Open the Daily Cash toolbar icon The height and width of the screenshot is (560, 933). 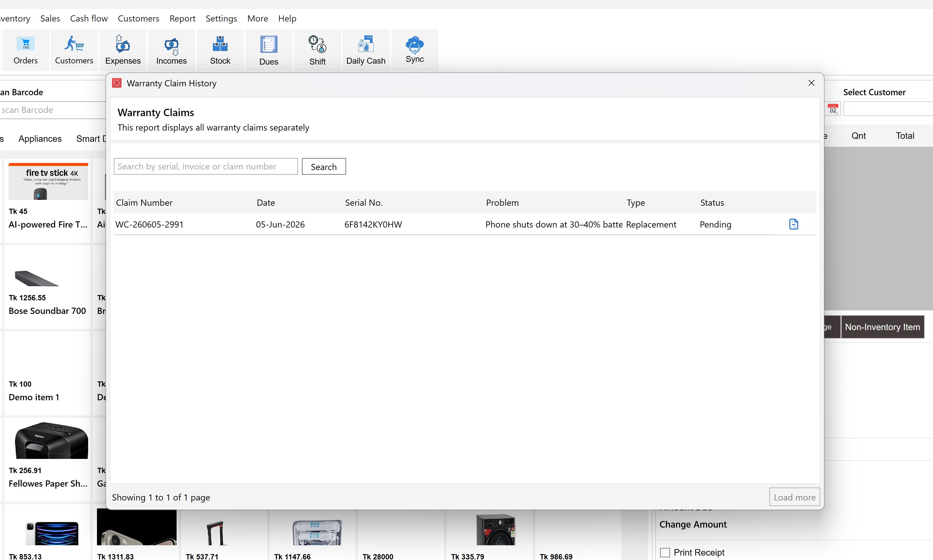coord(366,50)
